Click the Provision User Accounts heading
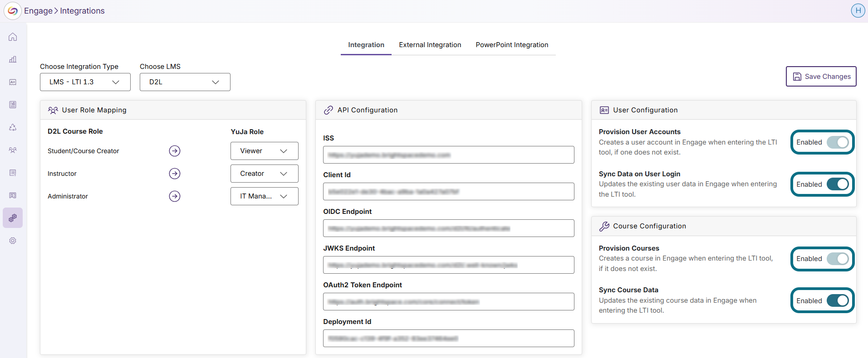Viewport: 868px width, 358px height. point(640,132)
